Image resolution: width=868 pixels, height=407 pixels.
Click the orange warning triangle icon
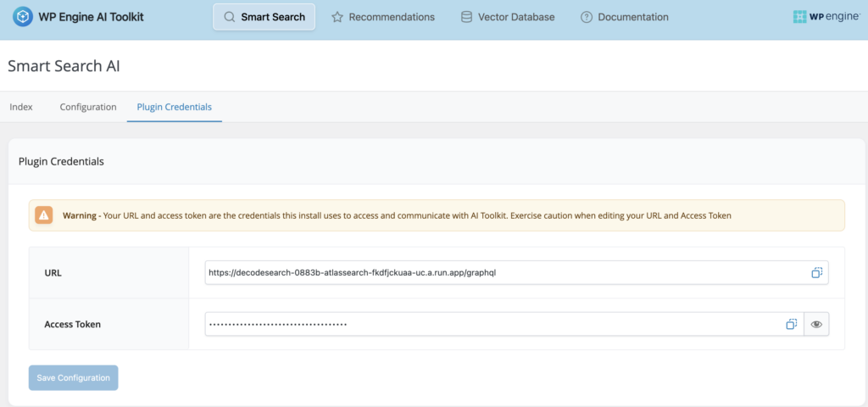44,215
